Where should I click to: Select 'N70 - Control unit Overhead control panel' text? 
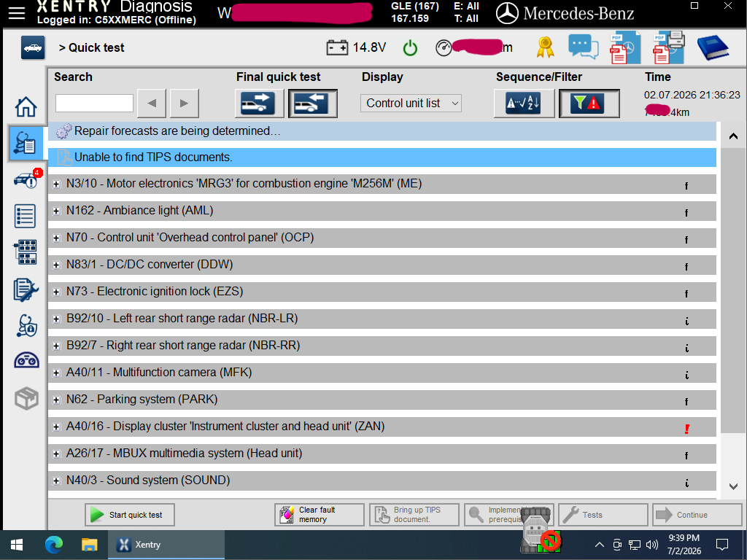coord(190,238)
